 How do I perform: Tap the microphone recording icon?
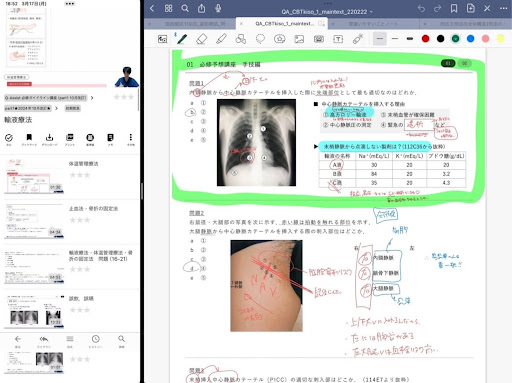[x=218, y=8]
